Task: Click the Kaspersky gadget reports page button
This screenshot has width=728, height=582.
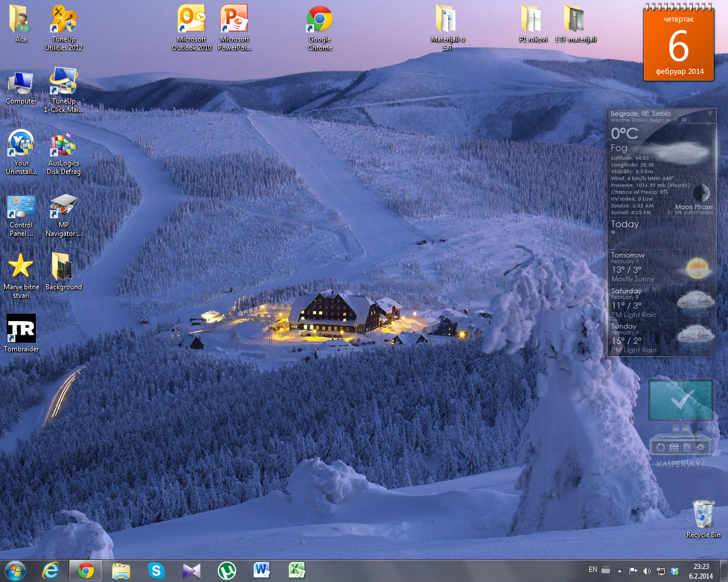Action: pyautogui.click(x=687, y=447)
